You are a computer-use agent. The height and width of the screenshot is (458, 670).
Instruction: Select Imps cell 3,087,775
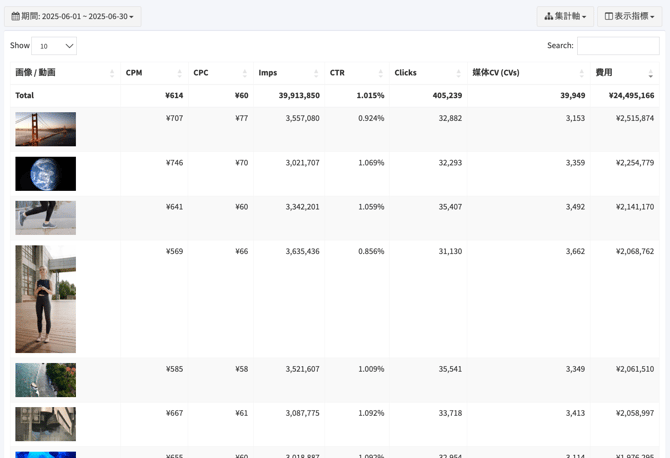pos(302,413)
